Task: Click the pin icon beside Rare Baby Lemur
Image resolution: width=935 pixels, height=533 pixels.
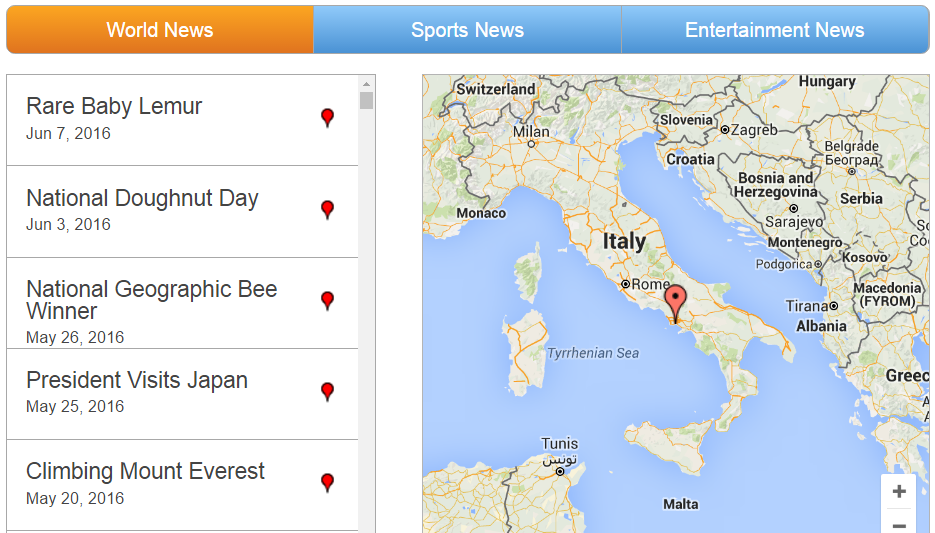Action: [327, 117]
